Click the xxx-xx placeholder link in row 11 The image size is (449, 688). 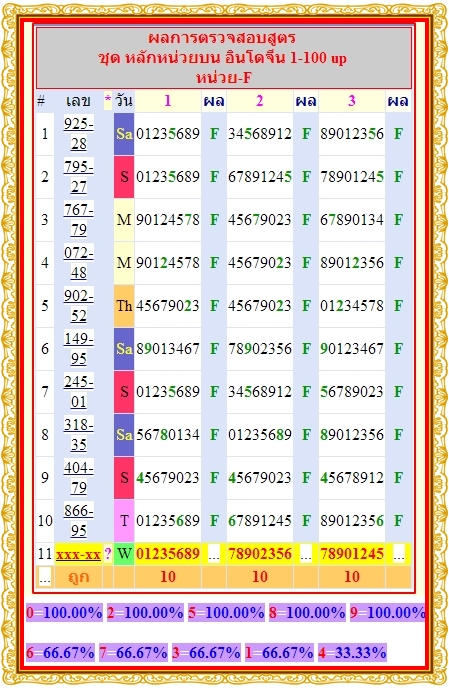pyautogui.click(x=79, y=555)
